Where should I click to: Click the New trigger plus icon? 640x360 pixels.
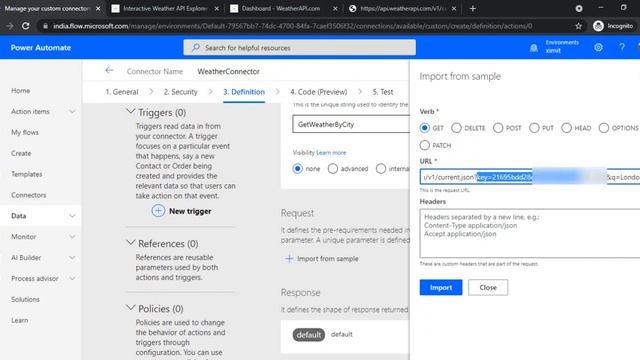coord(158,211)
